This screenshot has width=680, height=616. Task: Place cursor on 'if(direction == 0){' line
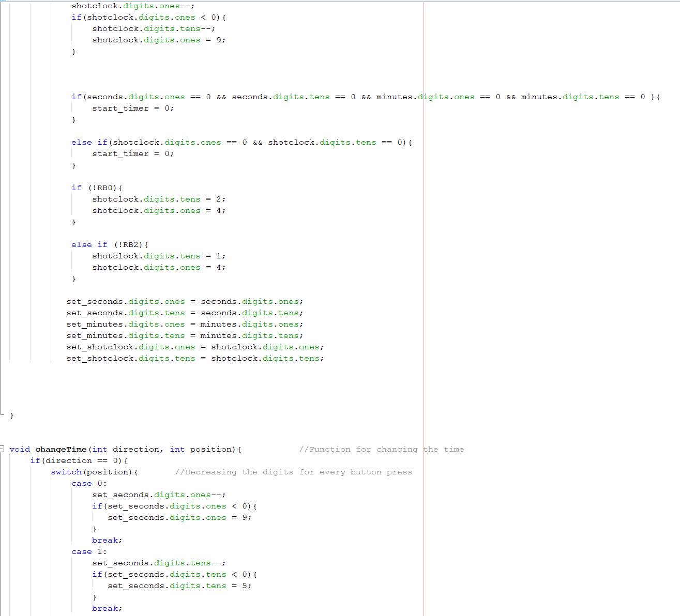pyautogui.click(x=79, y=461)
